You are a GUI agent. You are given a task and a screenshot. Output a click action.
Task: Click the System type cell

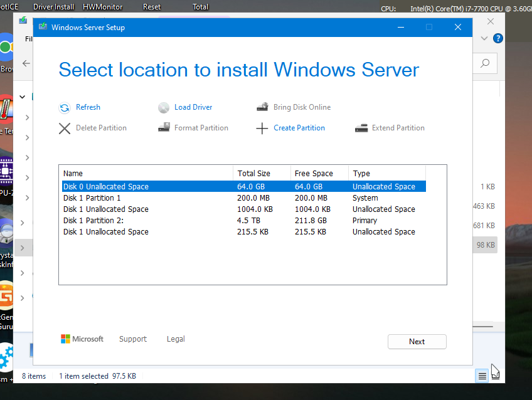coord(365,197)
